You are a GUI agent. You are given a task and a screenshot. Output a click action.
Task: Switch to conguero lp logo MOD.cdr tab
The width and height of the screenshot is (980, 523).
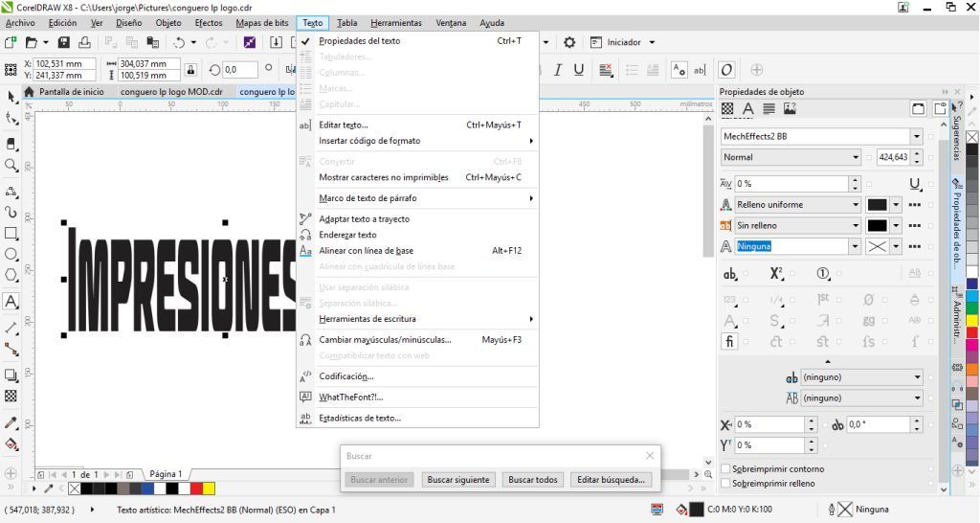point(171,91)
